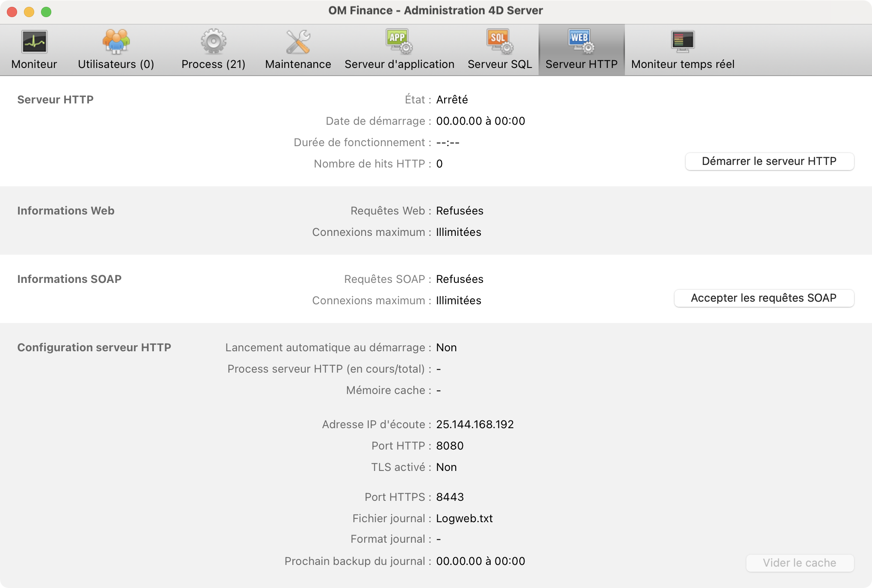Click the Requêtes Web value Refusées
Screen dimensions: 872x588
[x=460, y=211]
